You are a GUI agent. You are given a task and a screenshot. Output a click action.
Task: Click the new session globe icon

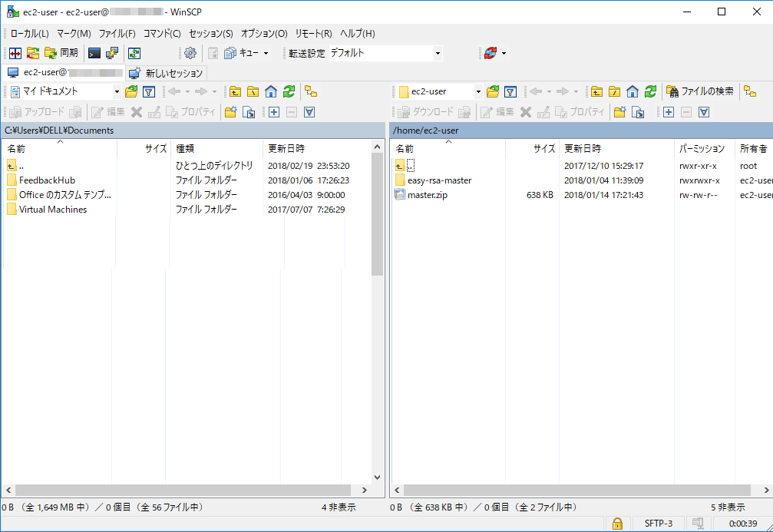pyautogui.click(x=491, y=53)
